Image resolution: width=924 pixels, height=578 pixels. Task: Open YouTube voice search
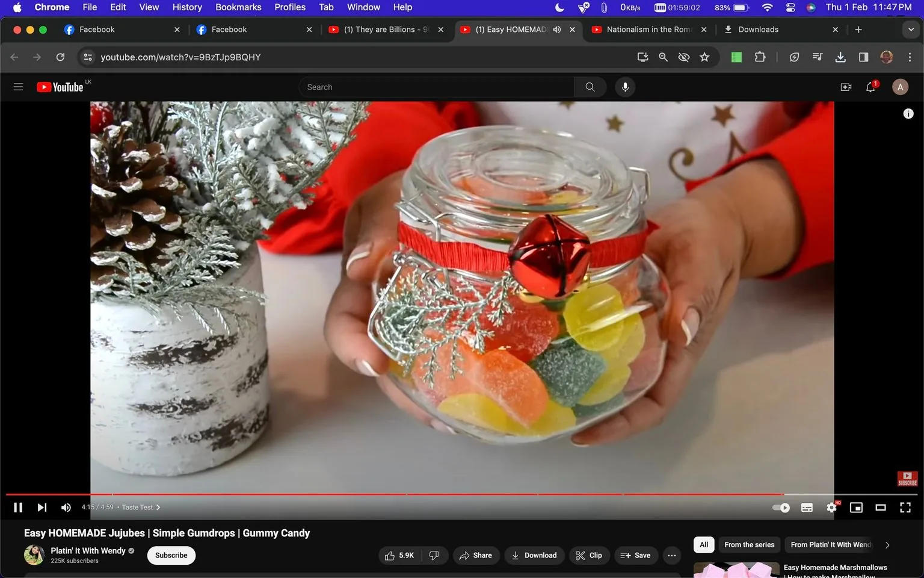tap(625, 87)
